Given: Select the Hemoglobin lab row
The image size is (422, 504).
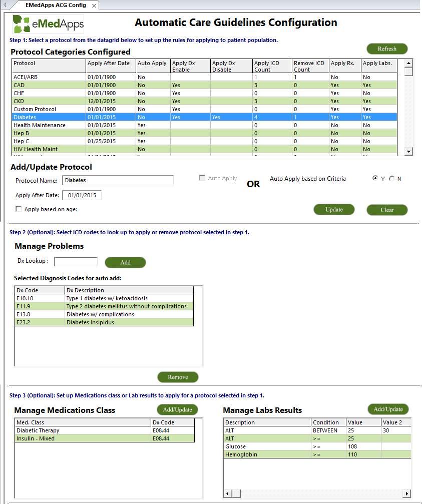Looking at the screenshot, I should pos(317,454).
